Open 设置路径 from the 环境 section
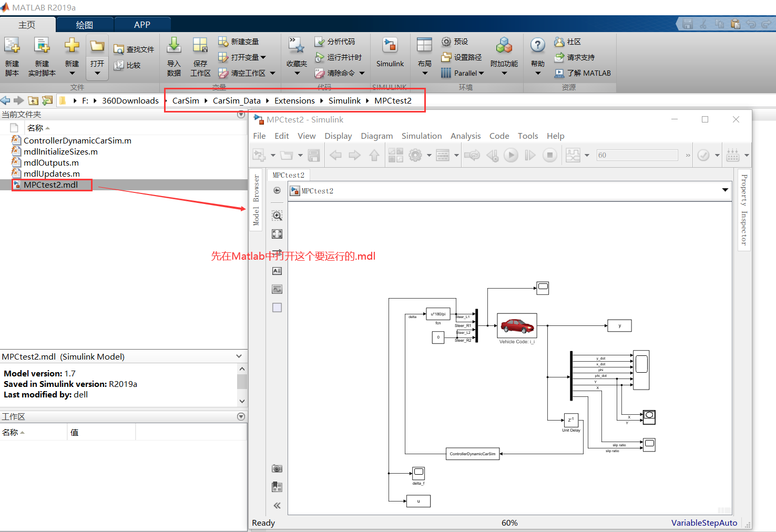Screen dimensions: 776x532 (463, 57)
